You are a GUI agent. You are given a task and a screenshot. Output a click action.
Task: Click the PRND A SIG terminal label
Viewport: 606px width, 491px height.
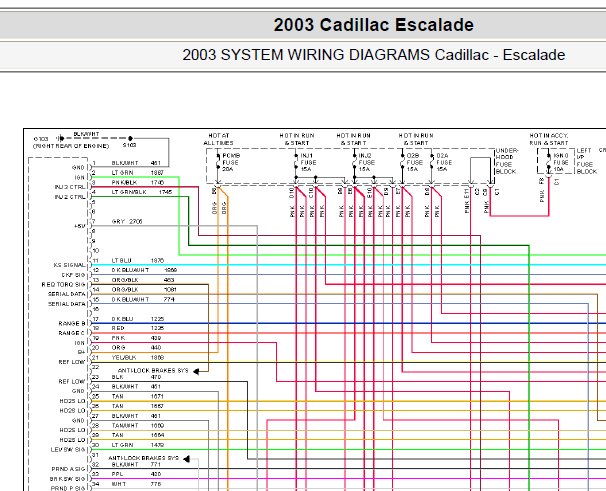pyautogui.click(x=68, y=469)
